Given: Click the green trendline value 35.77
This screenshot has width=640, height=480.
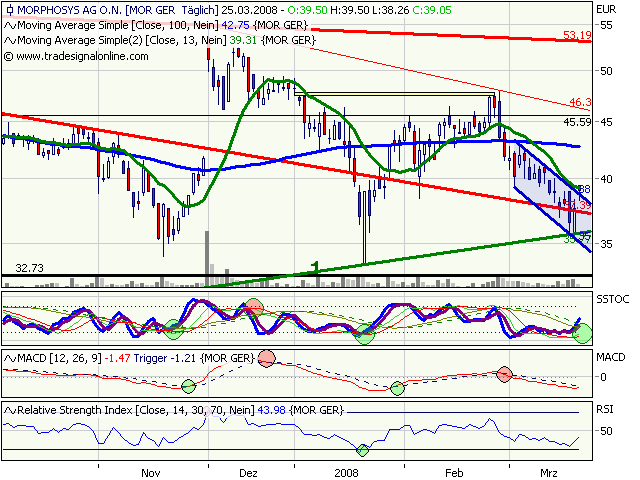Looking at the screenshot, I should 577,239.
